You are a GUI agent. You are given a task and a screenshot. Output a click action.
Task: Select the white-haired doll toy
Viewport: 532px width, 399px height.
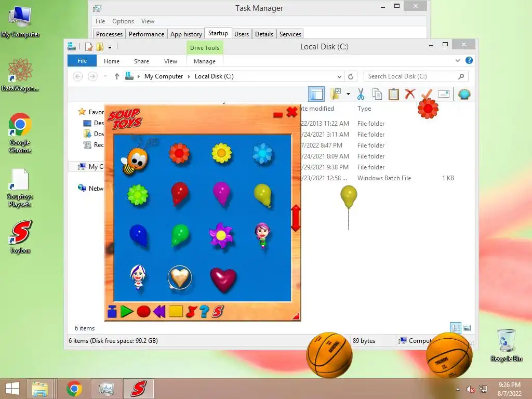pyautogui.click(x=138, y=277)
